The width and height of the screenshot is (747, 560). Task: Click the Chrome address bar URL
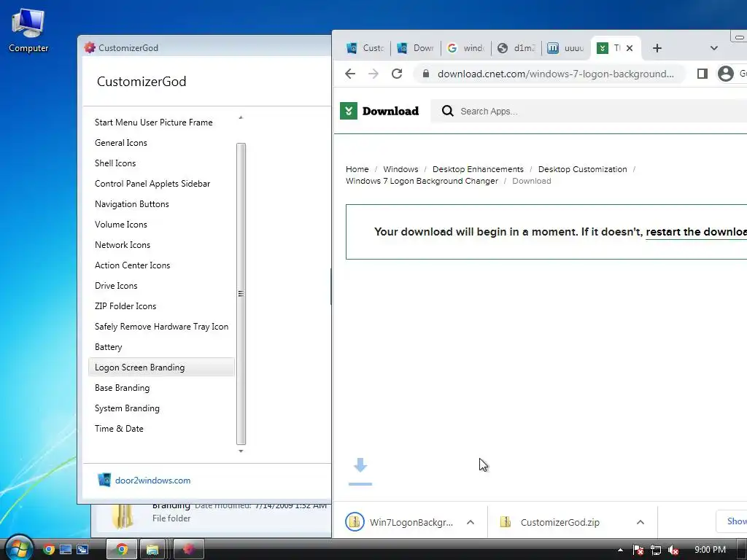point(555,74)
